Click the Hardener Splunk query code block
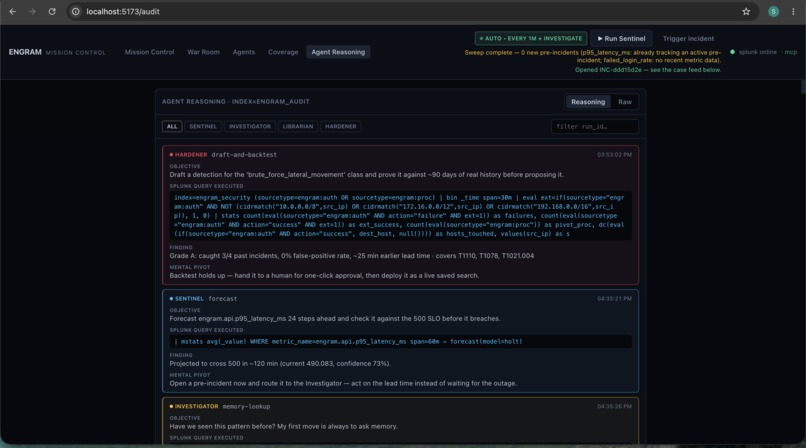 (x=400, y=216)
